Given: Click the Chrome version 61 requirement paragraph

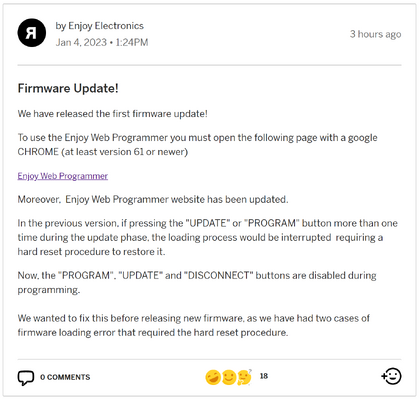Looking at the screenshot, I should [x=197, y=145].
